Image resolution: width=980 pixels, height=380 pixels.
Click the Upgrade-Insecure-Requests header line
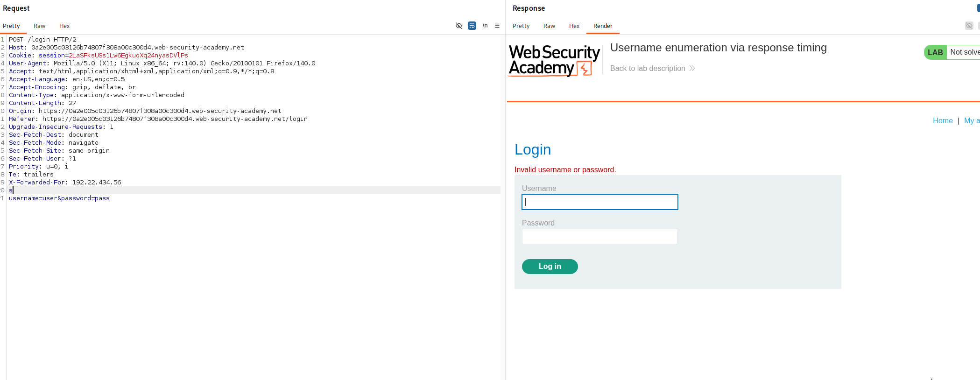click(x=61, y=127)
